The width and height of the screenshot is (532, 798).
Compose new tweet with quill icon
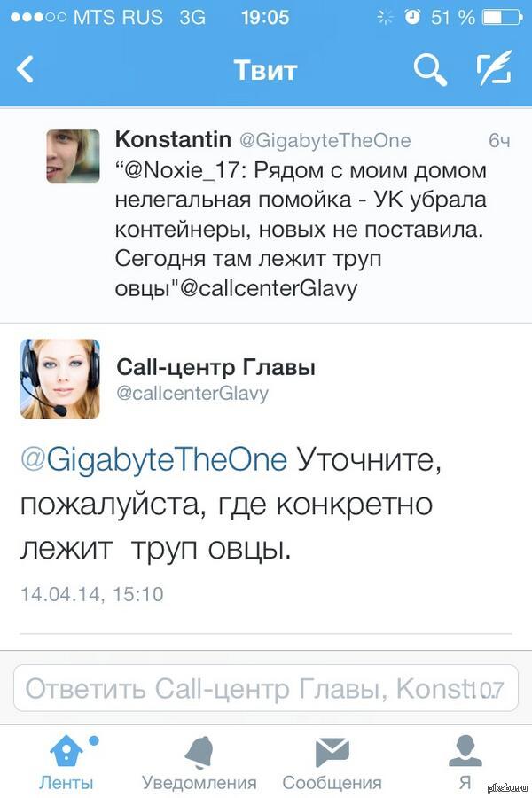(x=495, y=69)
